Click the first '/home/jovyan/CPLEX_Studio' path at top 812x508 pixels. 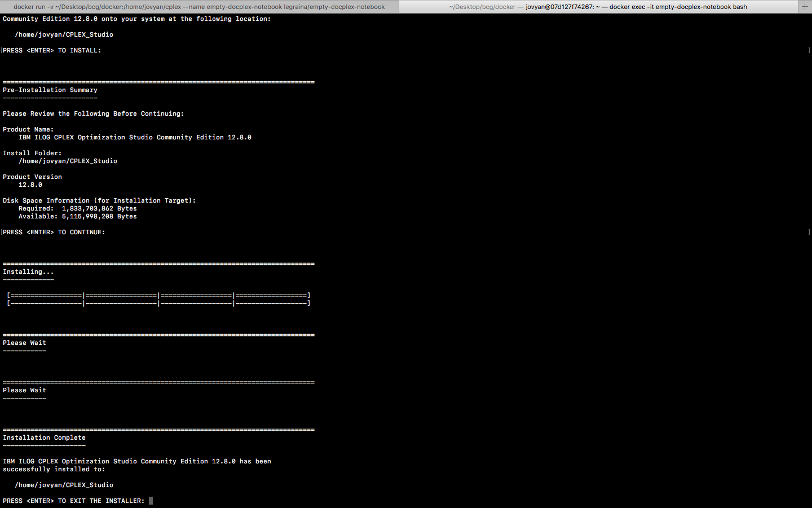click(64, 34)
